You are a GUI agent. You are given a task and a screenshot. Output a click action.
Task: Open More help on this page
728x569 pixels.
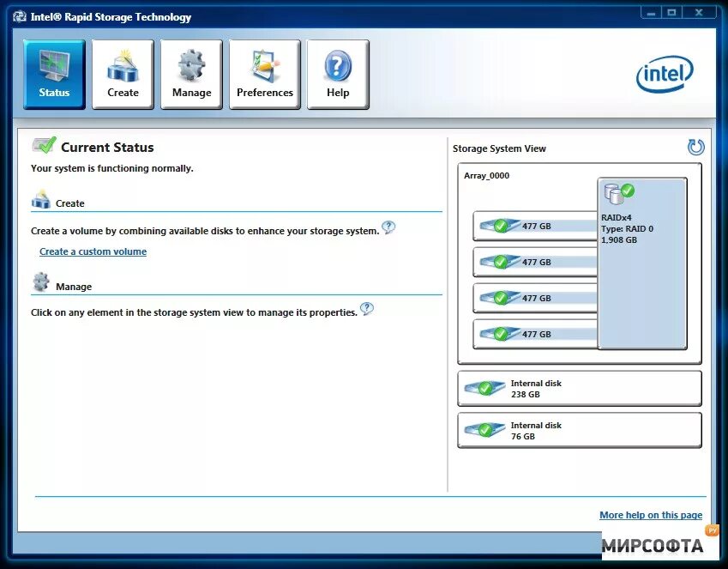651,515
